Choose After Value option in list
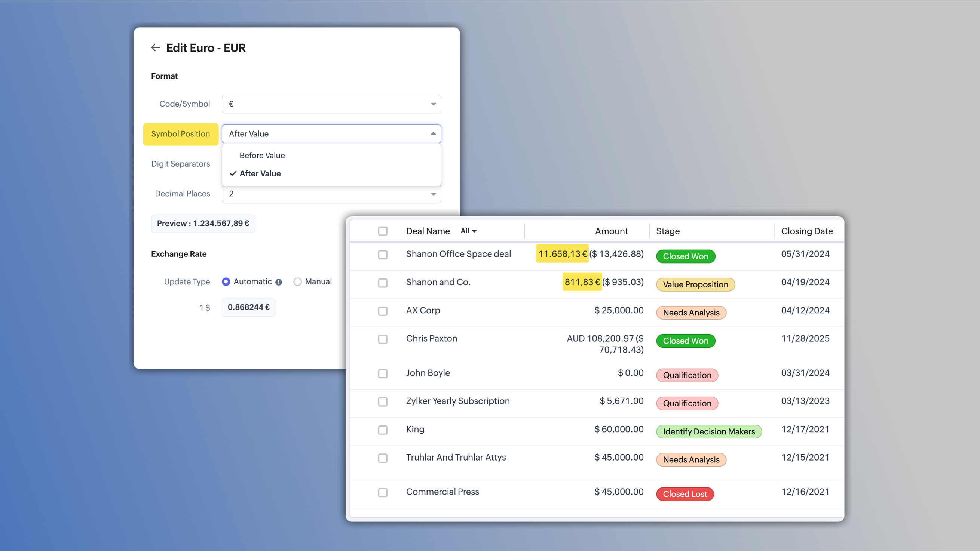The width and height of the screenshot is (980, 551). [260, 173]
